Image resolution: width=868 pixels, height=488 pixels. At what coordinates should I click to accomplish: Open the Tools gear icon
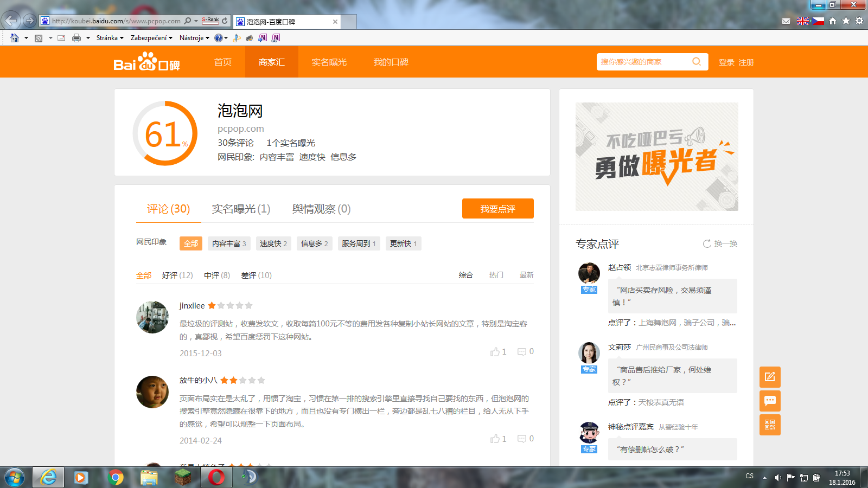click(859, 21)
